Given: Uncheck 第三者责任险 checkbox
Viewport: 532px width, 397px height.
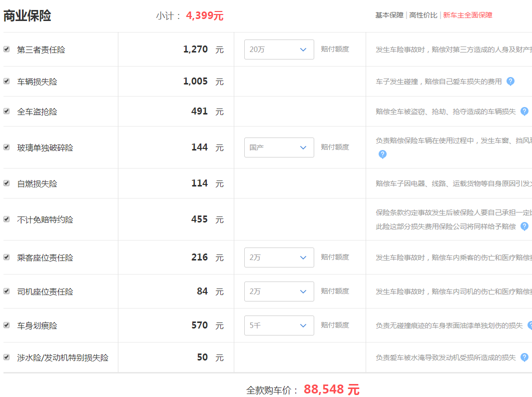Looking at the screenshot, I should click(x=6, y=49).
